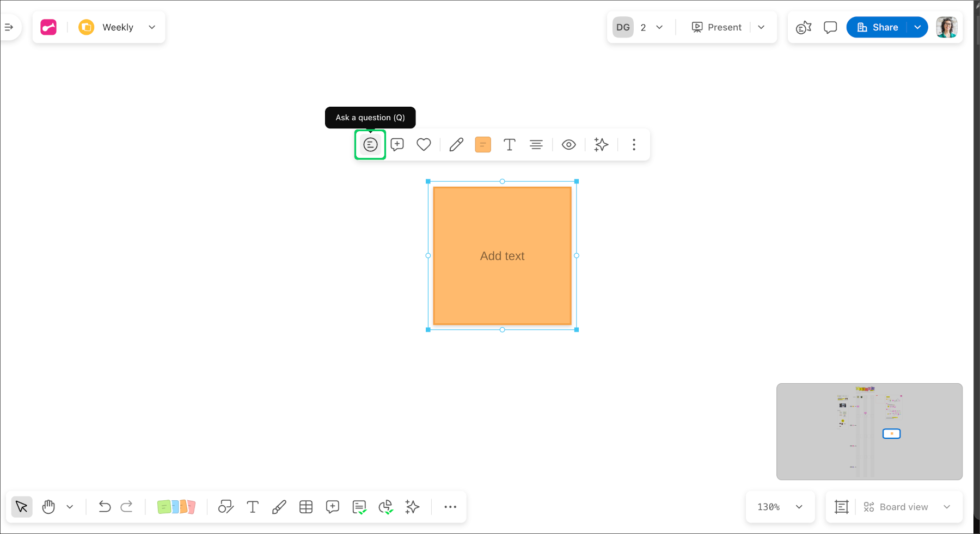Expand the Share options arrow
Image resolution: width=980 pixels, height=534 pixels.
click(x=917, y=27)
